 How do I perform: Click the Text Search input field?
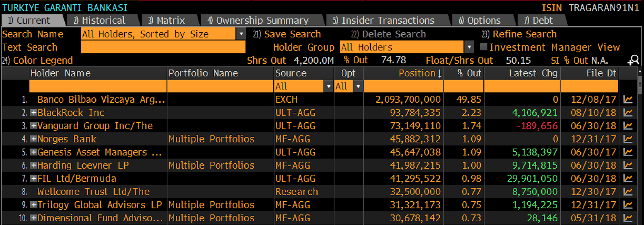163,47
